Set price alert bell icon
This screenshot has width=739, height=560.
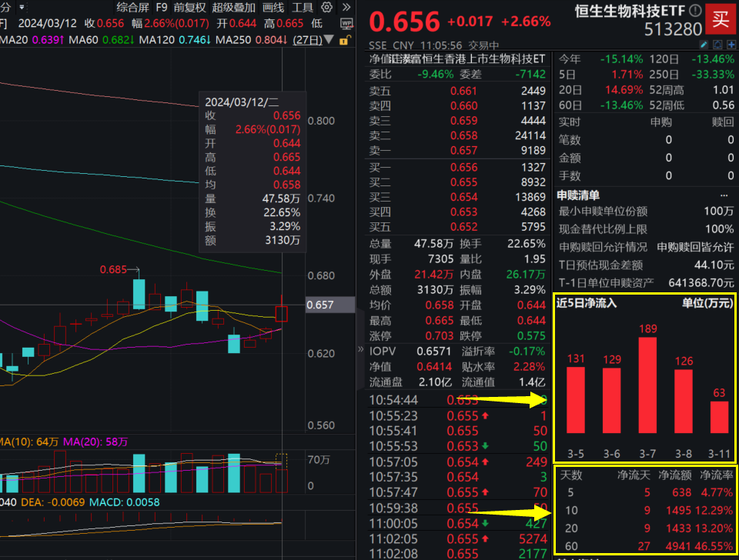click(x=717, y=45)
